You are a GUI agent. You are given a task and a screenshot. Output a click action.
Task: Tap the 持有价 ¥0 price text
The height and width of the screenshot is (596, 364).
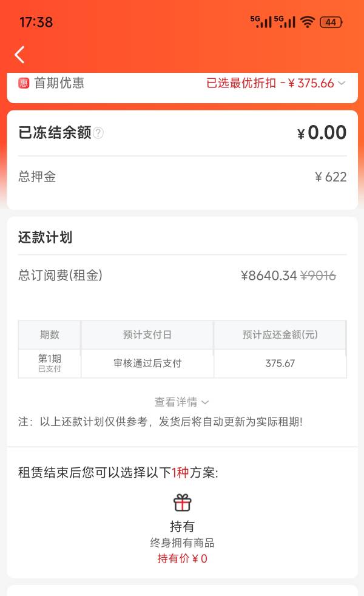tap(183, 558)
